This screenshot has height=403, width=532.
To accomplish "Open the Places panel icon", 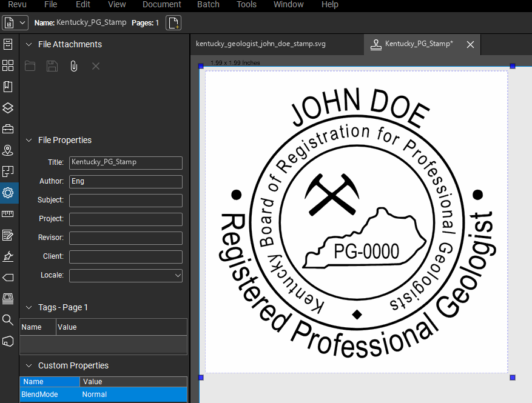I will click(8, 150).
